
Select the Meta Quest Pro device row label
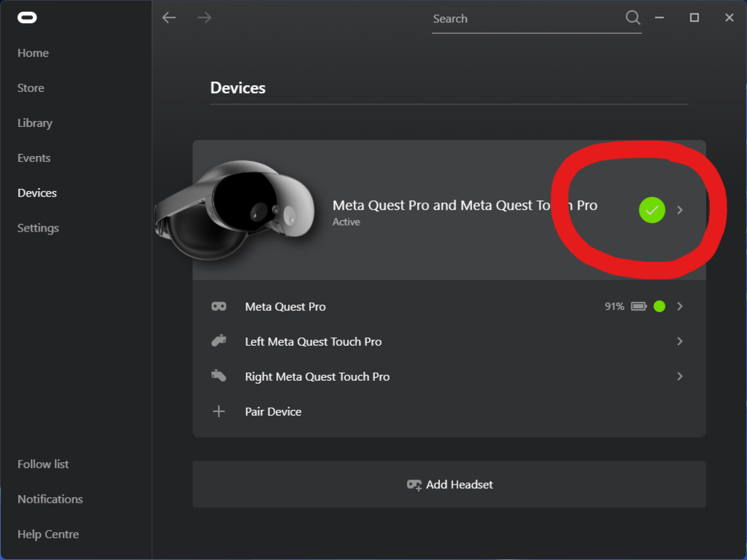point(285,307)
